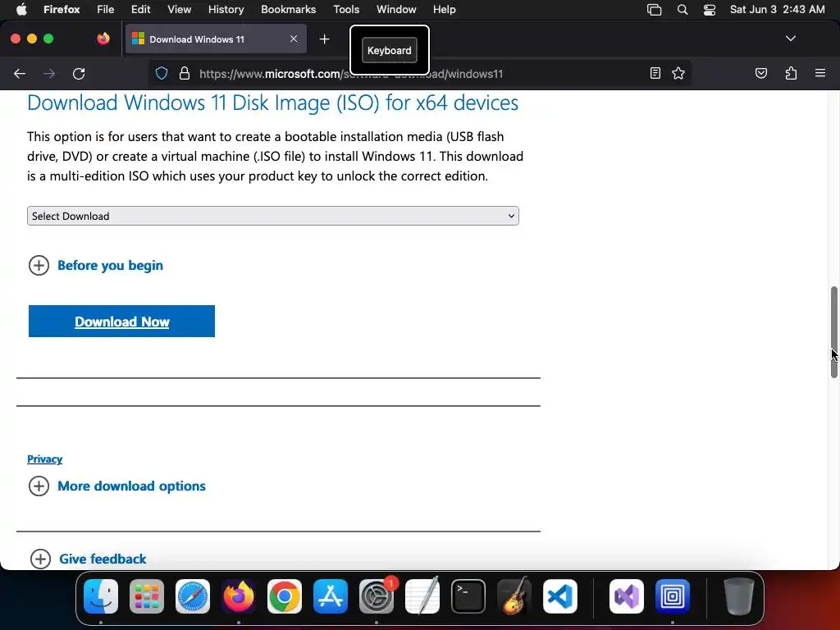Close the Download Windows 11 tab
This screenshot has height=630, width=840.
(x=294, y=39)
